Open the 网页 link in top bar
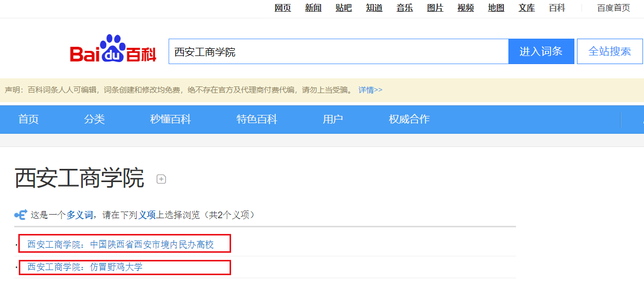This screenshot has width=644, height=296. (x=283, y=8)
